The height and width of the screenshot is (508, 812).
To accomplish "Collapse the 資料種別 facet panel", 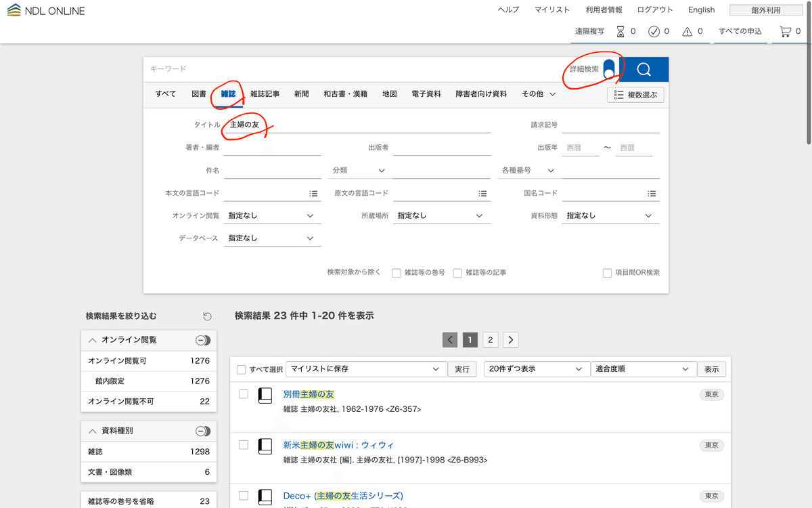I will (93, 431).
